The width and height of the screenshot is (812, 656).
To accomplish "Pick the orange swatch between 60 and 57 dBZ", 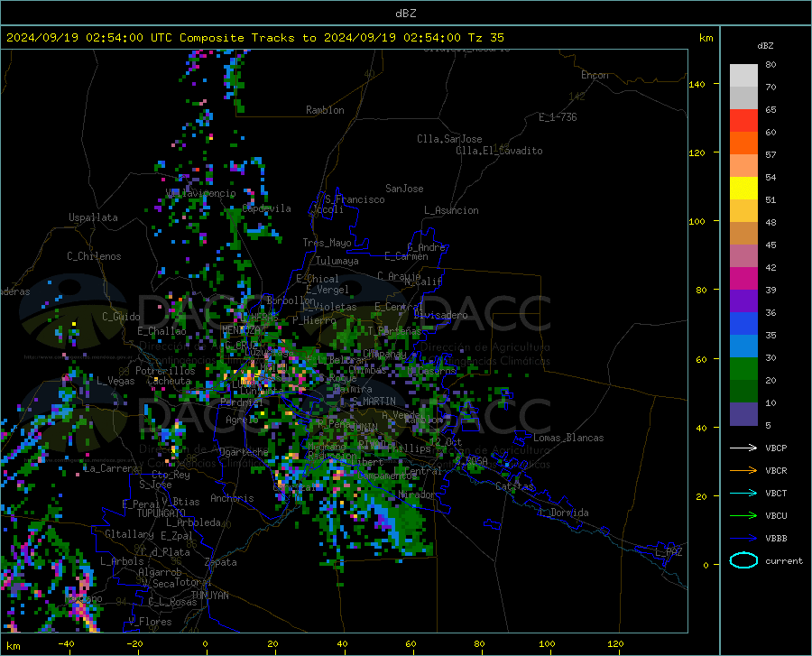I will (743, 143).
